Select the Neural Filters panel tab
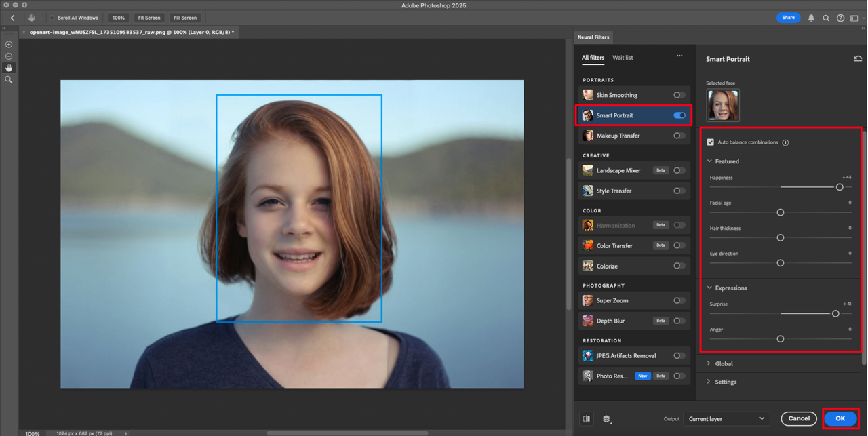 coord(593,37)
